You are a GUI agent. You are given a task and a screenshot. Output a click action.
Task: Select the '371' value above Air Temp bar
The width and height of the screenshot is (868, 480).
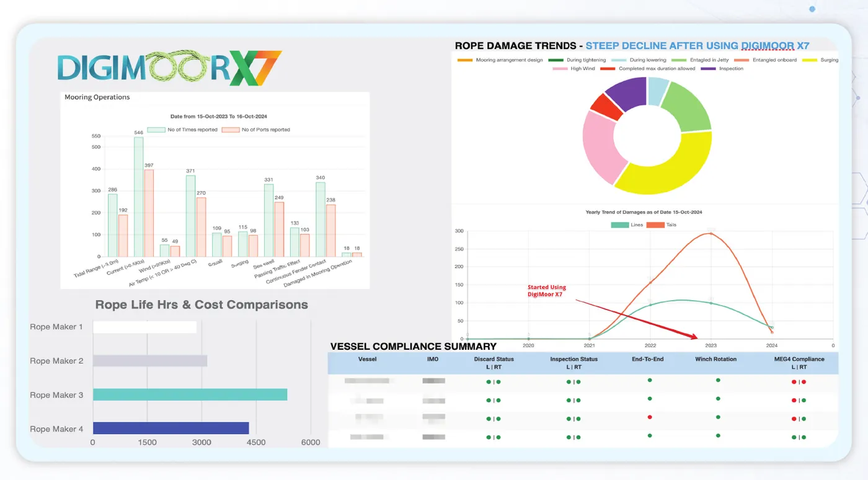pos(190,171)
